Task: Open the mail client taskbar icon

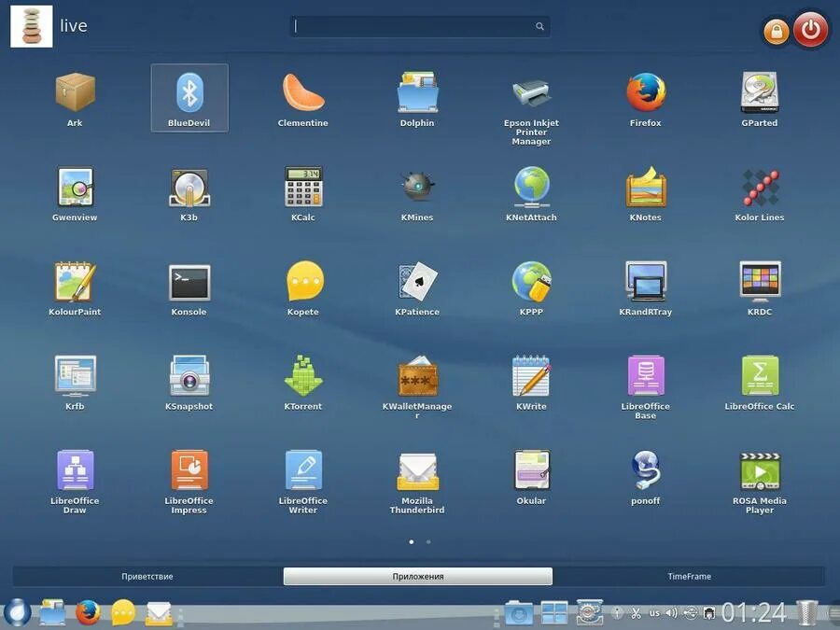Action: 159,613
